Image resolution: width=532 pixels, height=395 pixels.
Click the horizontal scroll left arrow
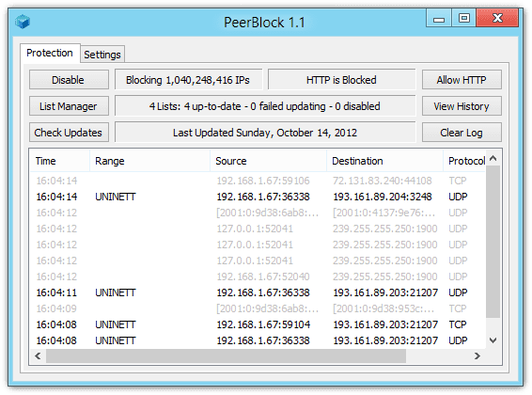(x=38, y=356)
